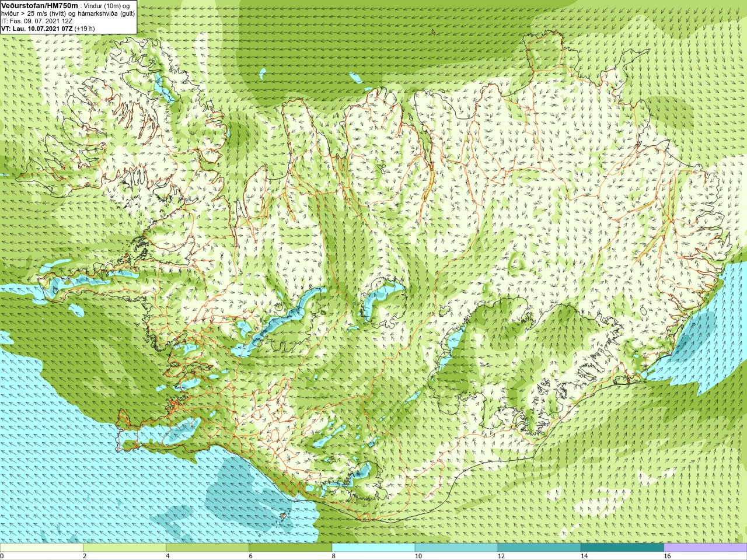Click the legend scale label "14"
747x560 pixels.
click(584, 556)
